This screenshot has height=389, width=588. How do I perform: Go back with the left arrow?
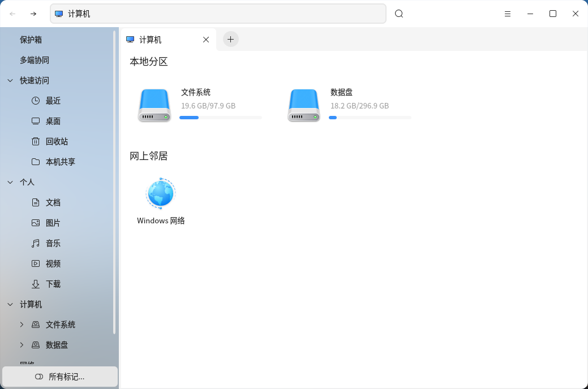pos(12,14)
